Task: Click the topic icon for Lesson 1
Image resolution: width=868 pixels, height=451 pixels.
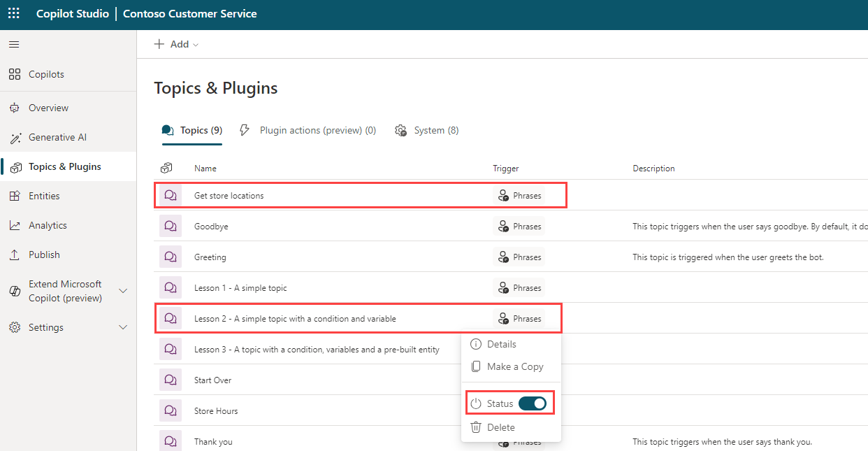Action: point(171,288)
